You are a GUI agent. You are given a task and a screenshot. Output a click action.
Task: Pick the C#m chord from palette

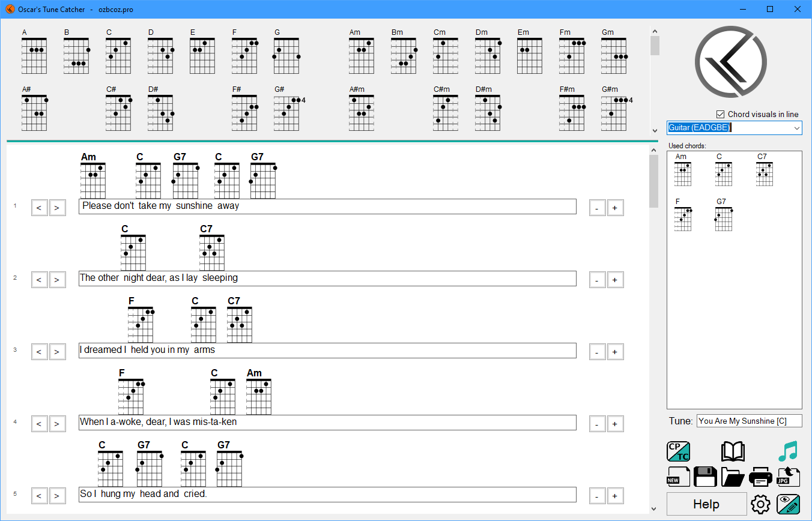click(446, 108)
